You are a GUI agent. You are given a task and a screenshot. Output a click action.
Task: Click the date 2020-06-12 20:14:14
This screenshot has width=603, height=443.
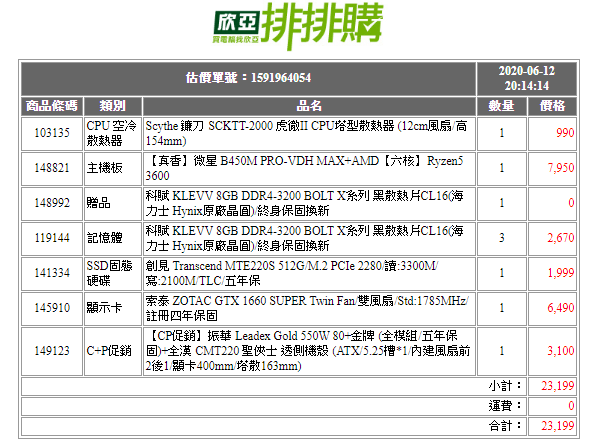click(526, 78)
